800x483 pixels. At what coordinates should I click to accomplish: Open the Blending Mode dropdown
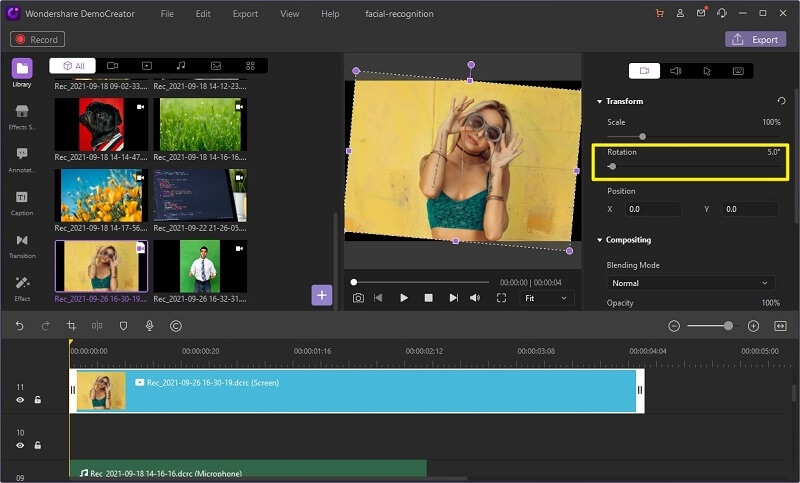[691, 283]
